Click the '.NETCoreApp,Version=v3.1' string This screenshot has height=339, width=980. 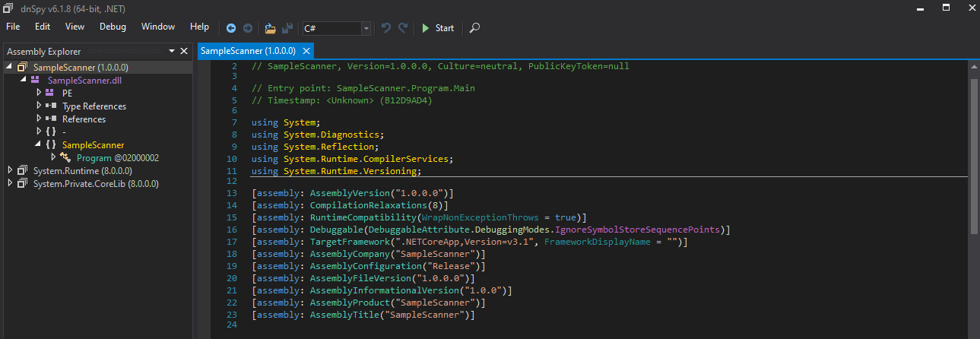(x=467, y=242)
